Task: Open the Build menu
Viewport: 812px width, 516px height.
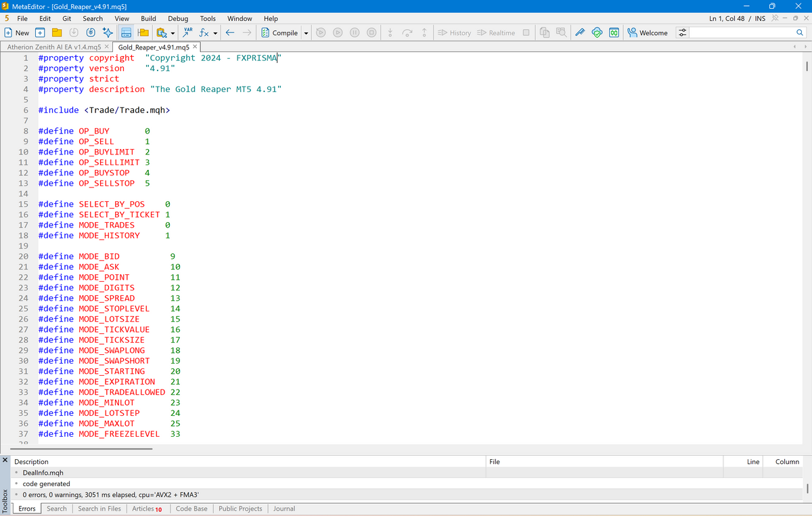Action: pos(148,18)
